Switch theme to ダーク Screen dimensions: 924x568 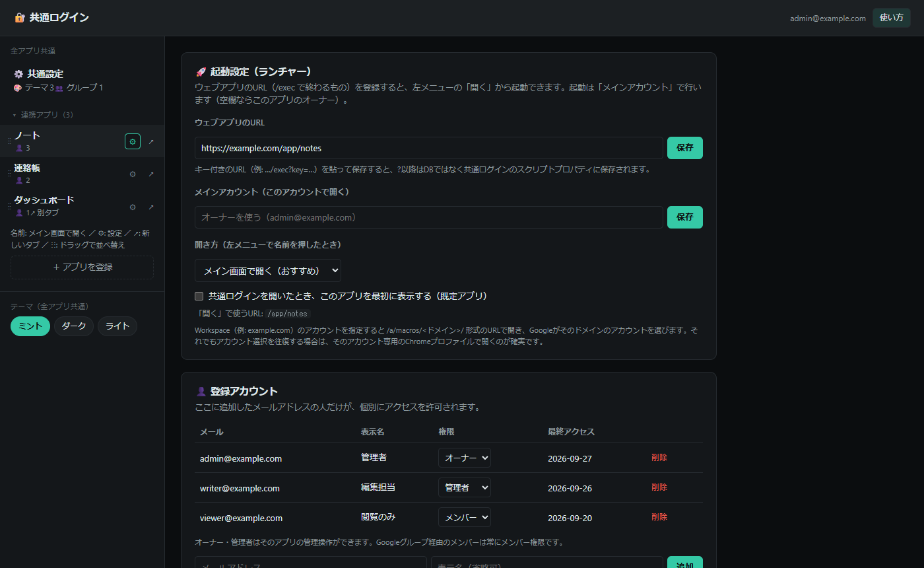click(x=74, y=326)
